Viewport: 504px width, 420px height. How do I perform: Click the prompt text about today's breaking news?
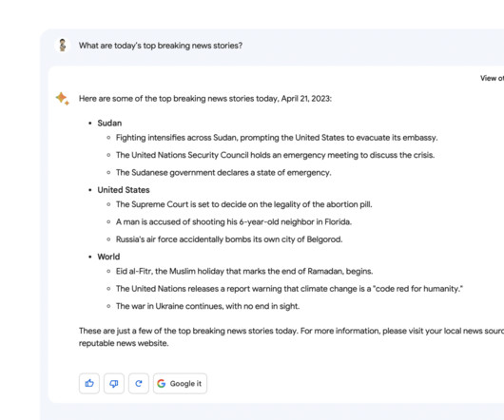pos(161,46)
